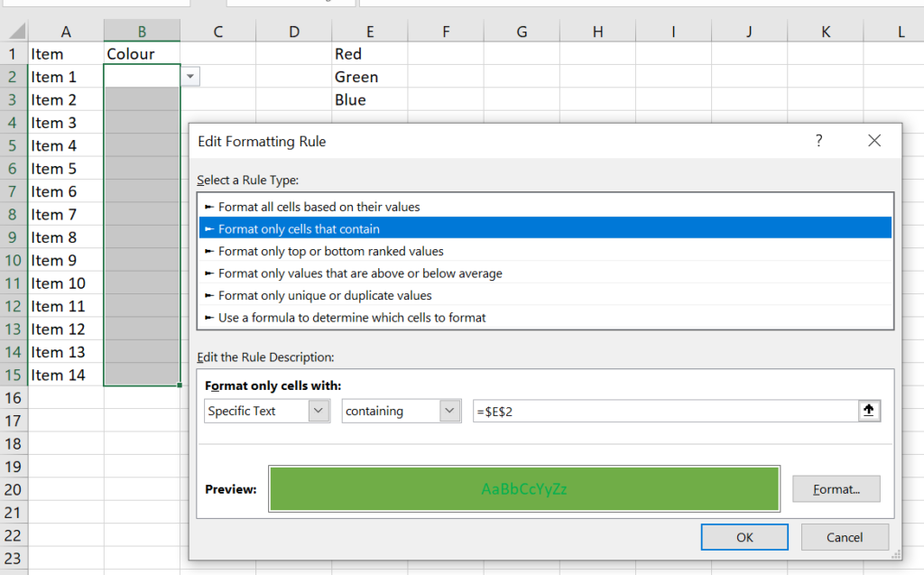Image resolution: width=924 pixels, height=575 pixels.
Task: Choose 'Use a formula to determine which cells'
Action: (x=352, y=318)
